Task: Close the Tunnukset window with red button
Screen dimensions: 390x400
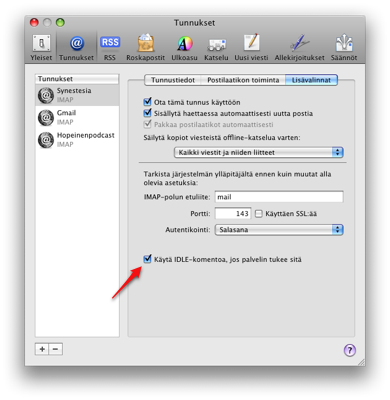Action: coord(34,23)
